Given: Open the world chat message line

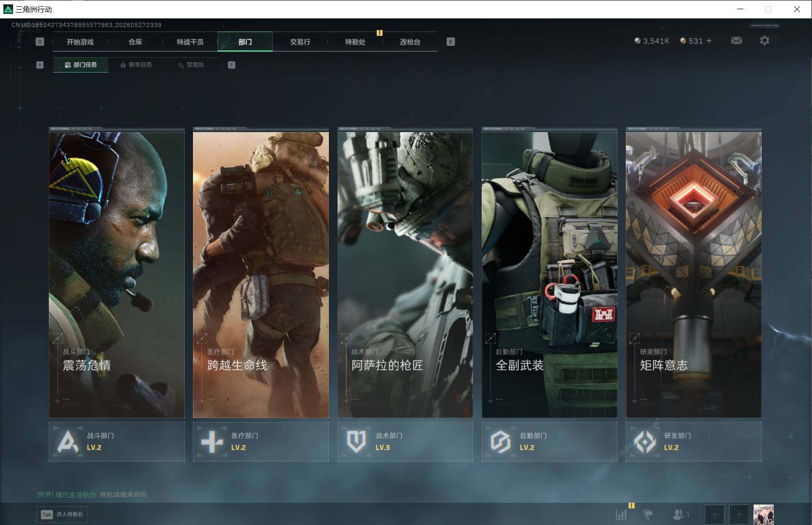Looking at the screenshot, I should coord(91,495).
